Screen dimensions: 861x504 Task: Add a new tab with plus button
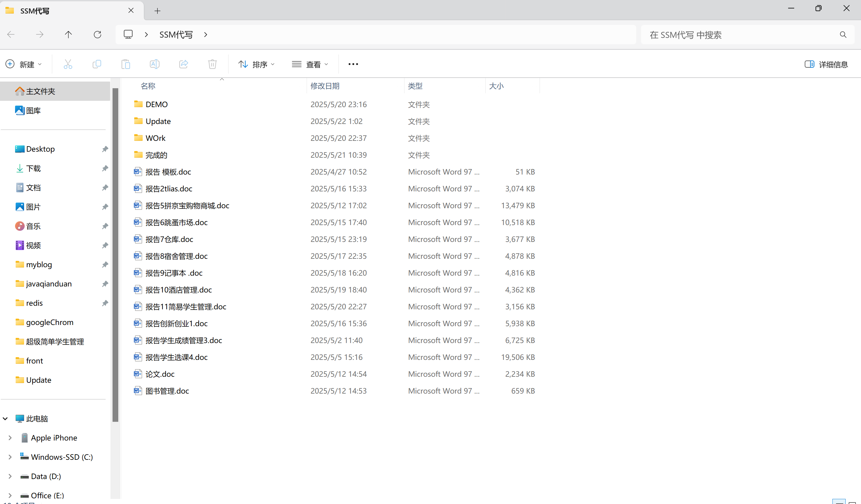click(157, 11)
